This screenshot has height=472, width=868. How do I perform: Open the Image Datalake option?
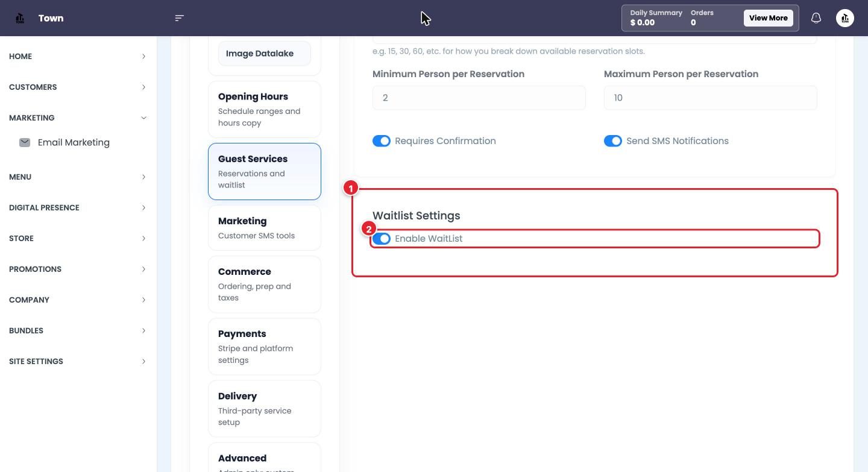pos(265,54)
